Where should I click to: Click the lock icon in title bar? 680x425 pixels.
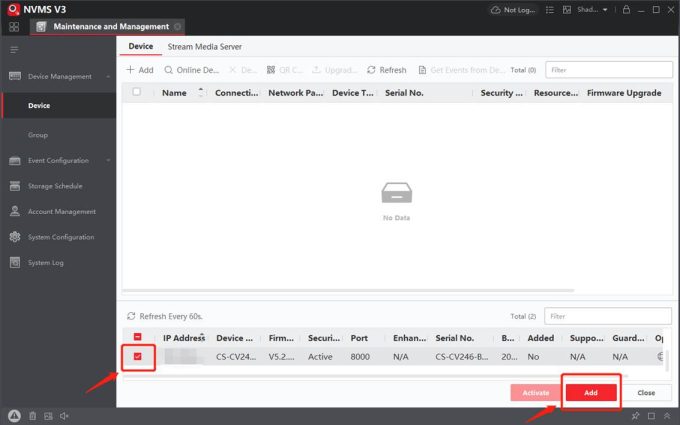627,10
